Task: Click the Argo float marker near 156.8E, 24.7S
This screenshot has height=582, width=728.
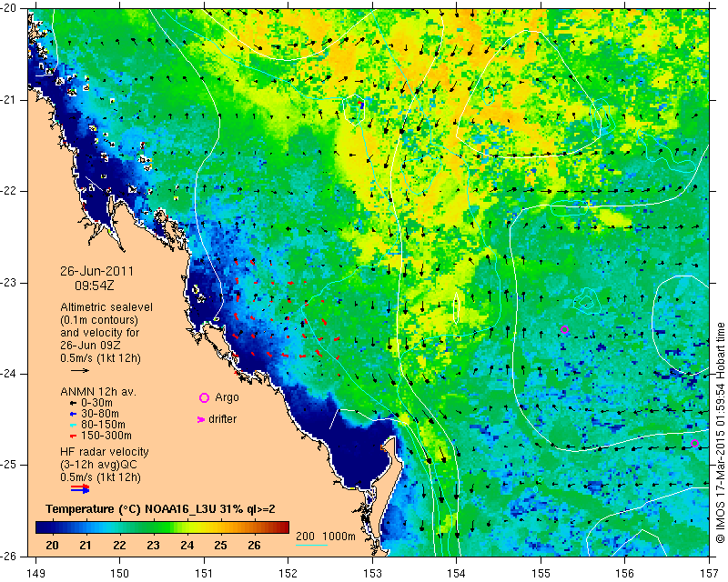Action: tap(694, 443)
